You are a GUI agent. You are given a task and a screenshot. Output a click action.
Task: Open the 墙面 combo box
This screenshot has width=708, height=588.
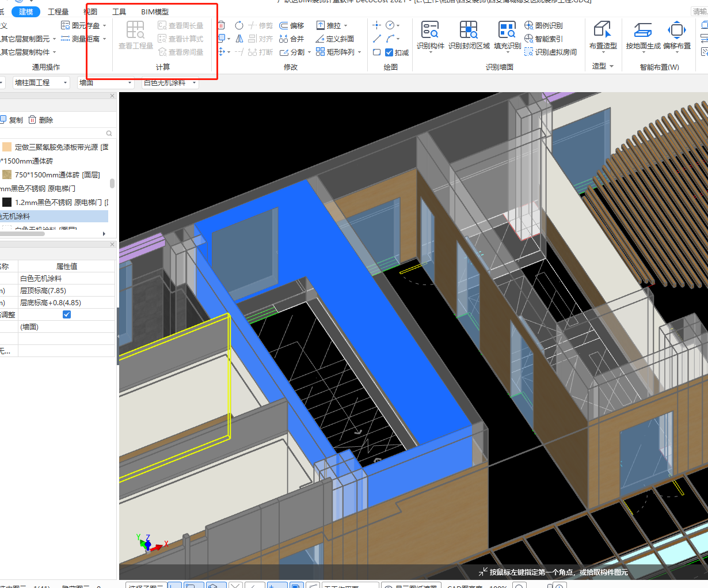(x=105, y=83)
